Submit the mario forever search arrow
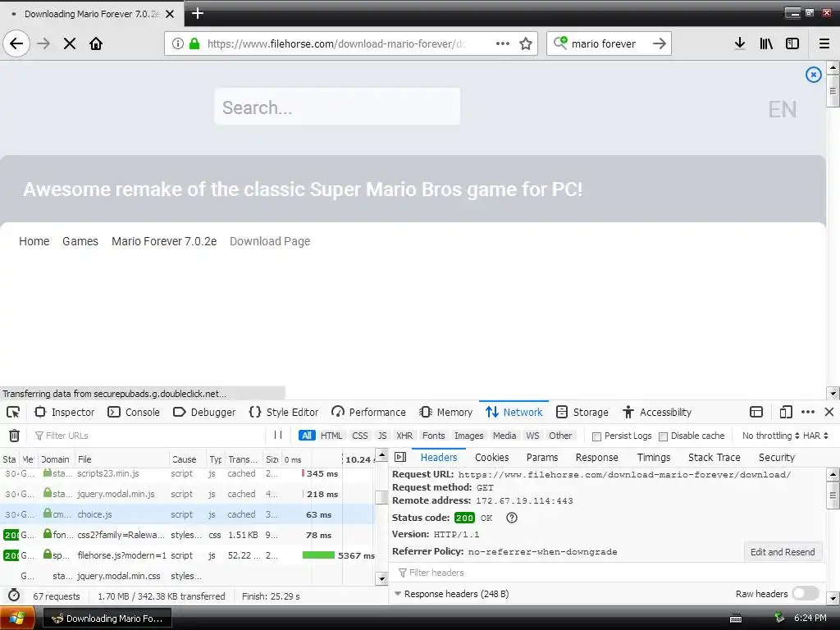 point(660,43)
